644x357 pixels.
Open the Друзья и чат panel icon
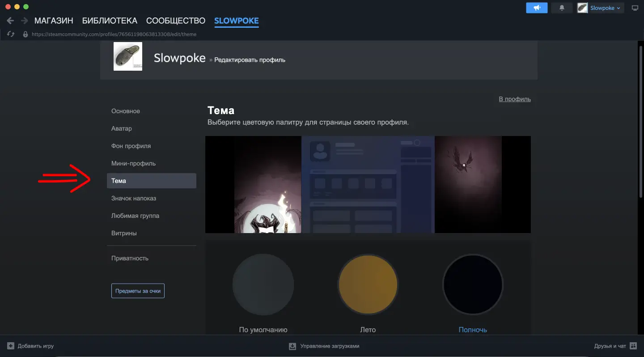(x=633, y=345)
